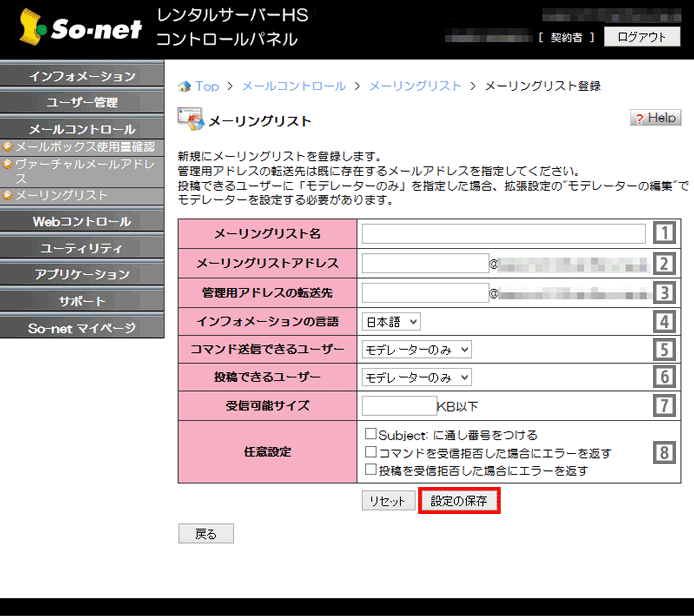Screen dimensions: 694x616
Task: Focus the 受信可能サイズ input field
Action: [x=398, y=405]
